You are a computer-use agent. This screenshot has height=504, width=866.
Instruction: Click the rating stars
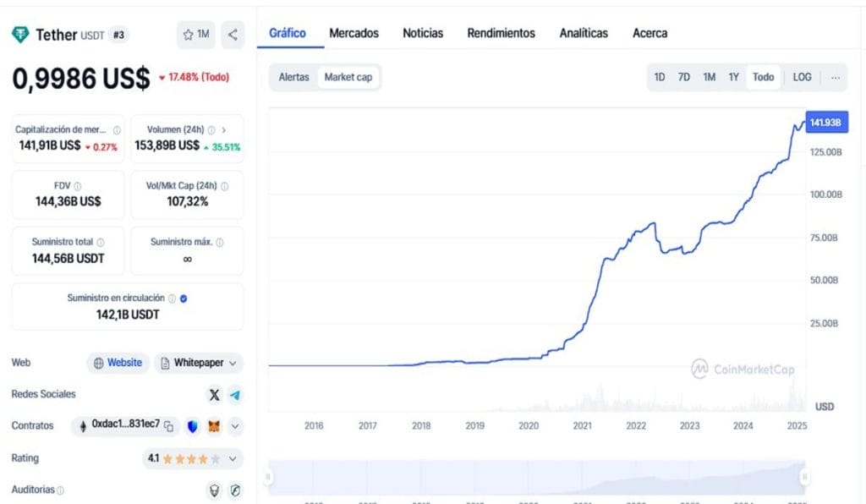pos(191,458)
